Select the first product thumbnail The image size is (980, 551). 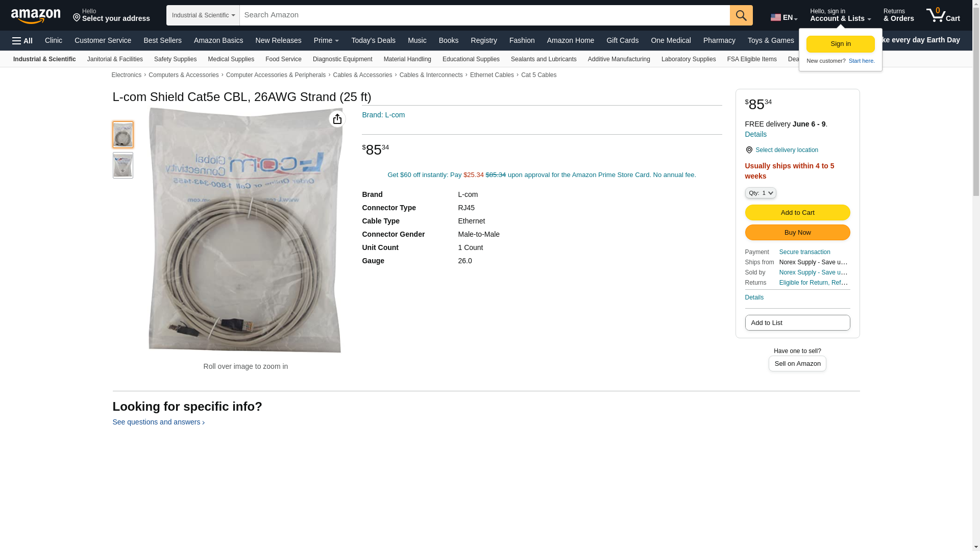[x=123, y=135]
